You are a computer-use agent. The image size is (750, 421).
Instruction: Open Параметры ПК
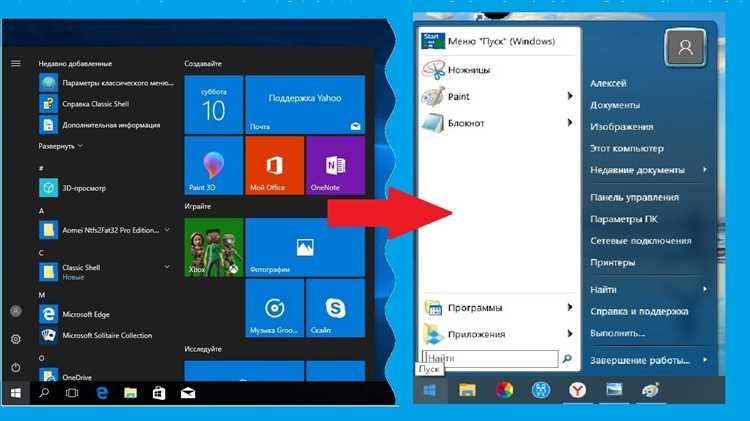point(624,219)
